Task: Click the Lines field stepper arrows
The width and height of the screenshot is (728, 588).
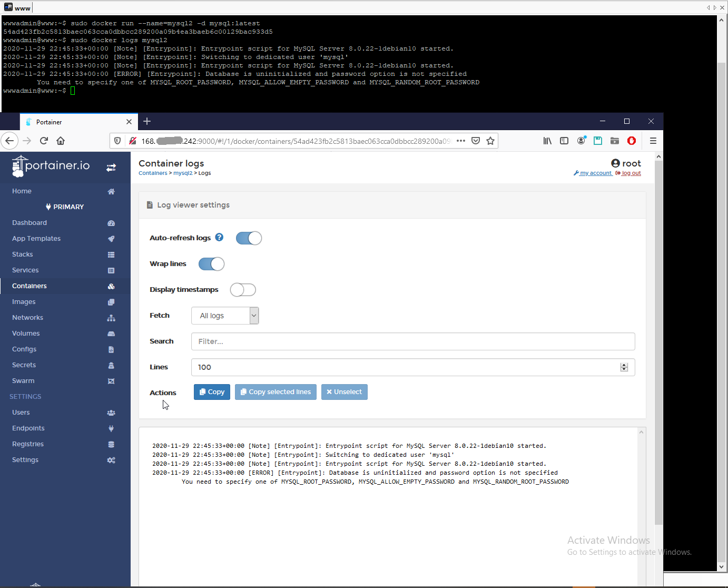Action: (624, 367)
